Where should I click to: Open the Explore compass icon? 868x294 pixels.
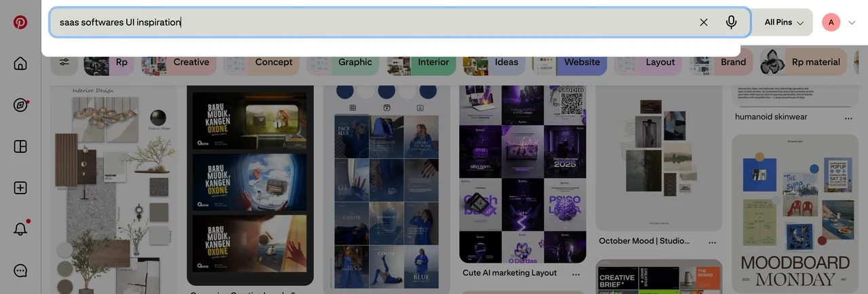coord(20,105)
